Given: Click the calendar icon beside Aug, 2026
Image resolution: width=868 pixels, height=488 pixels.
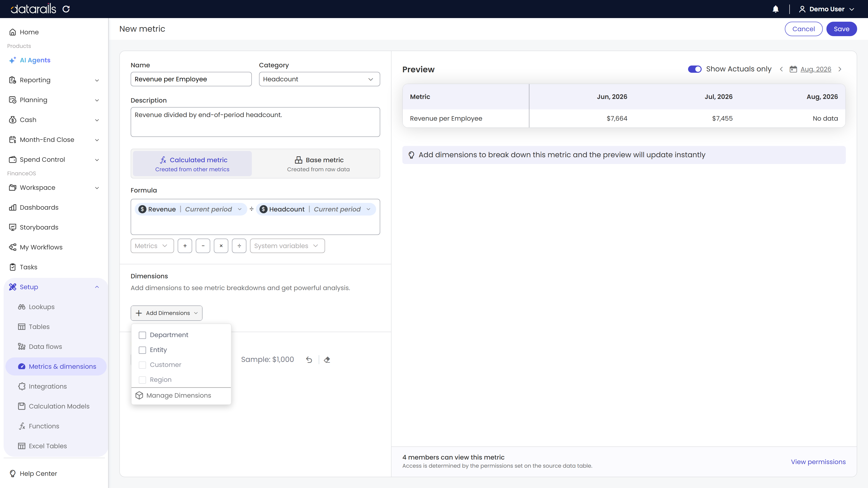Looking at the screenshot, I should pos(793,69).
